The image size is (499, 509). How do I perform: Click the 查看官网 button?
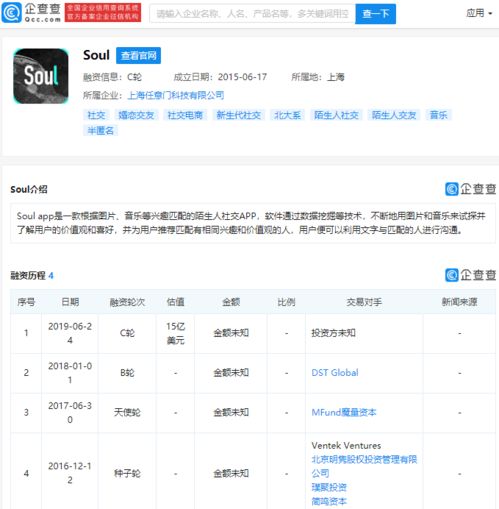tap(138, 55)
